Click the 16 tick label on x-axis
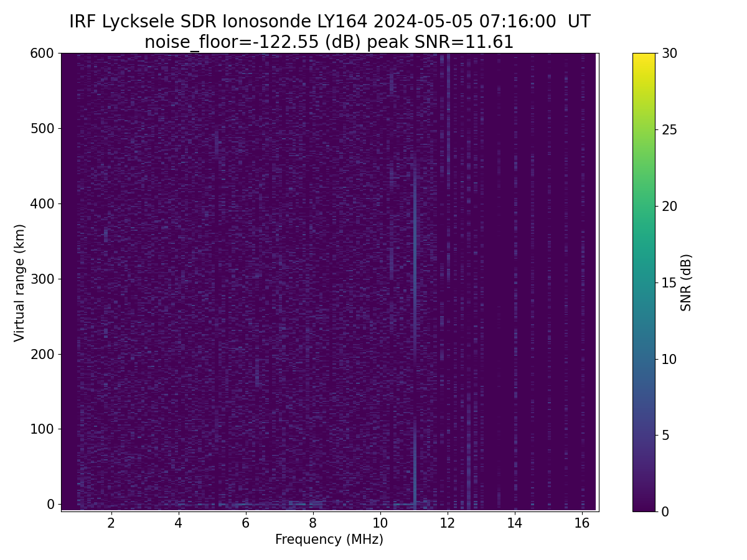This screenshot has width=747, height=560. 582,522
